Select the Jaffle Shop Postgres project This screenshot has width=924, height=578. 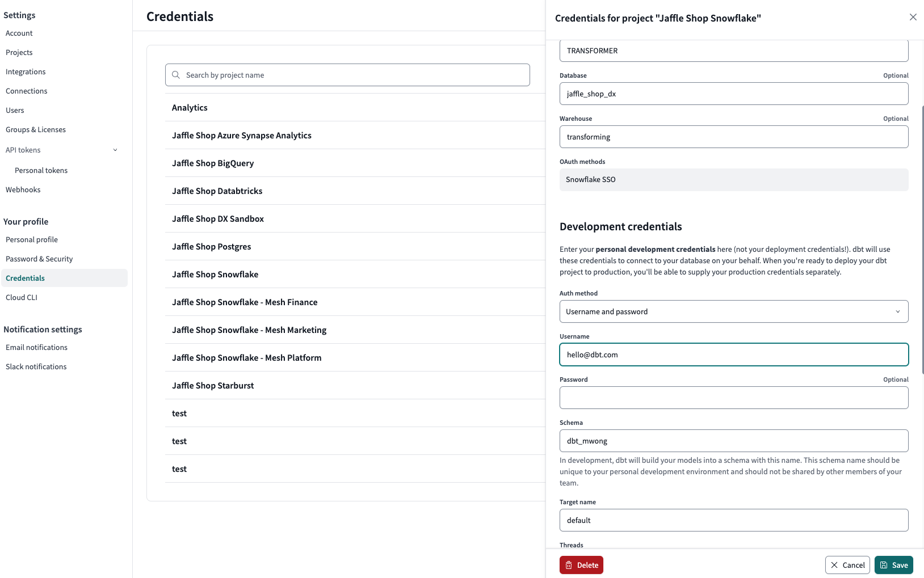(x=211, y=246)
